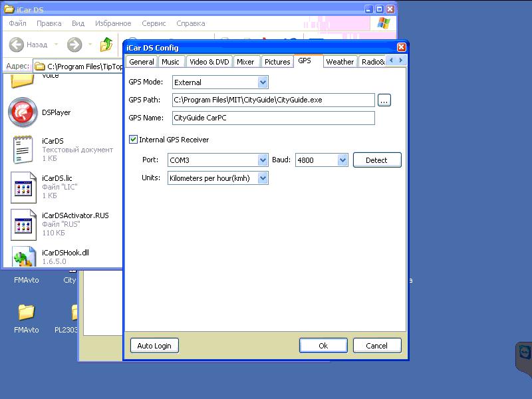Click the Auto Login button
Viewport: 532px width, 399px height.
154,346
